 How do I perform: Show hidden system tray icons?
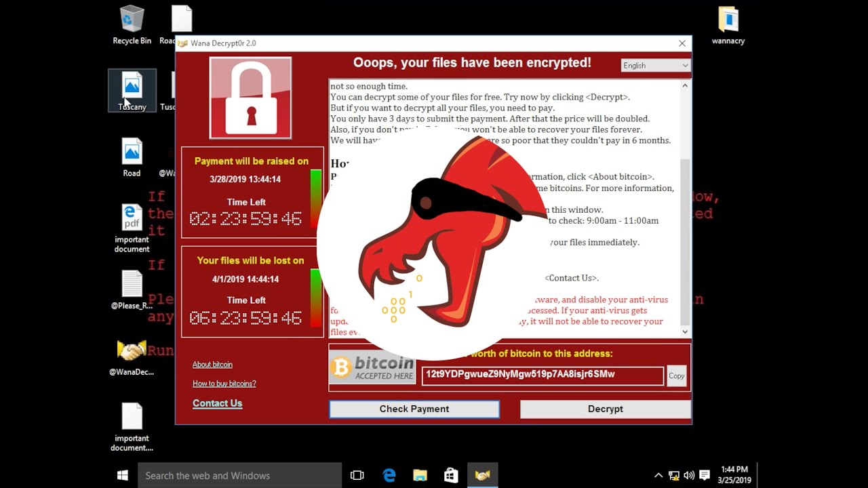coord(658,475)
